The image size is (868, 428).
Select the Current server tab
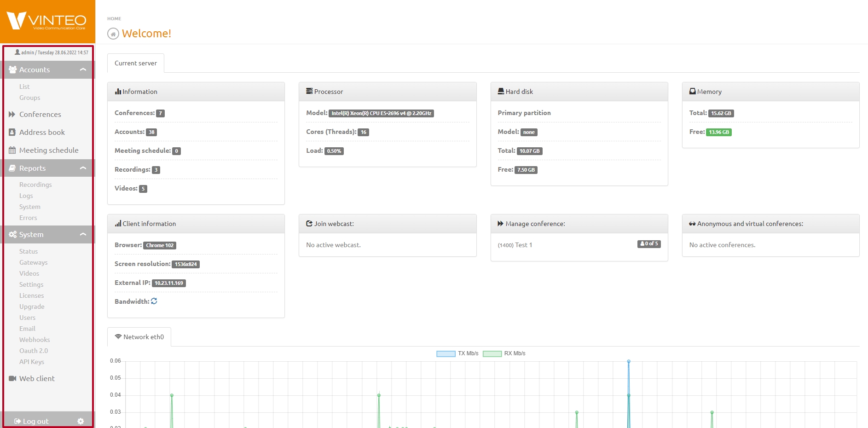[135, 63]
